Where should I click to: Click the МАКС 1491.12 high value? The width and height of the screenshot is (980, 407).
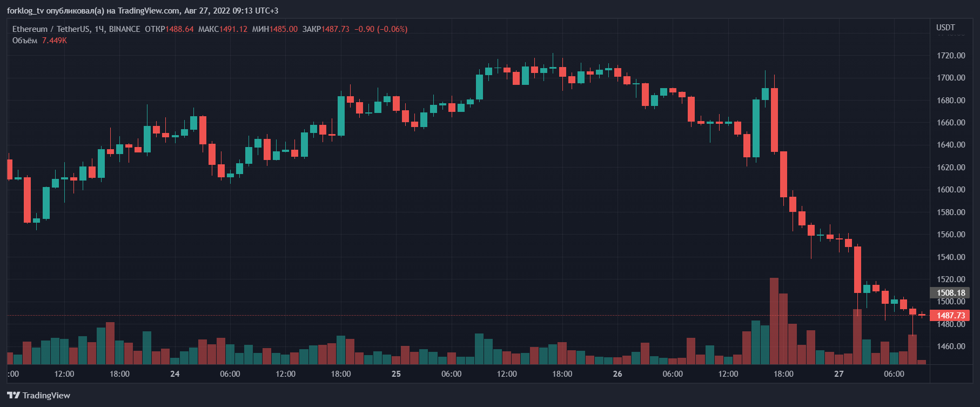point(223,29)
